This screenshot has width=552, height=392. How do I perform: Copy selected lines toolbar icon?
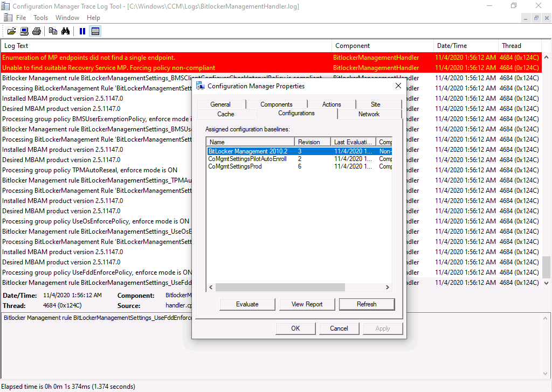coord(53,31)
